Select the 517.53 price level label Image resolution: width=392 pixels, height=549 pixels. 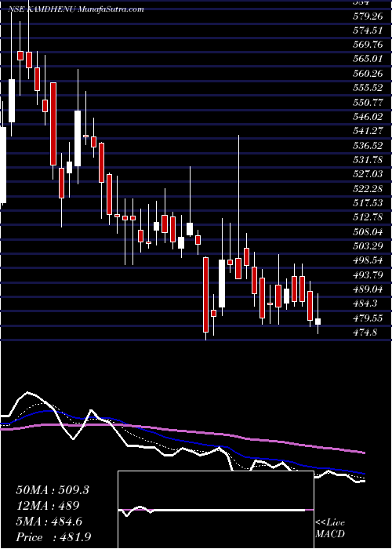click(x=368, y=202)
